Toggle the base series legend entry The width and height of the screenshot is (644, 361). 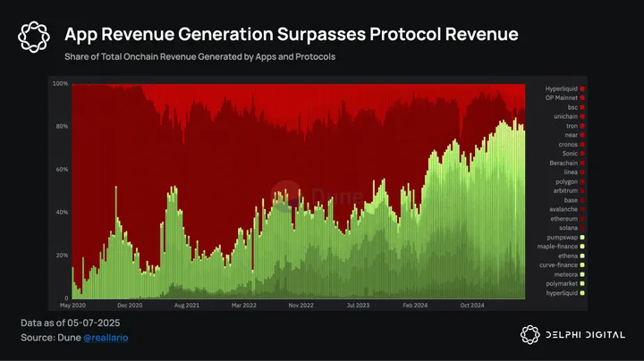pos(570,200)
